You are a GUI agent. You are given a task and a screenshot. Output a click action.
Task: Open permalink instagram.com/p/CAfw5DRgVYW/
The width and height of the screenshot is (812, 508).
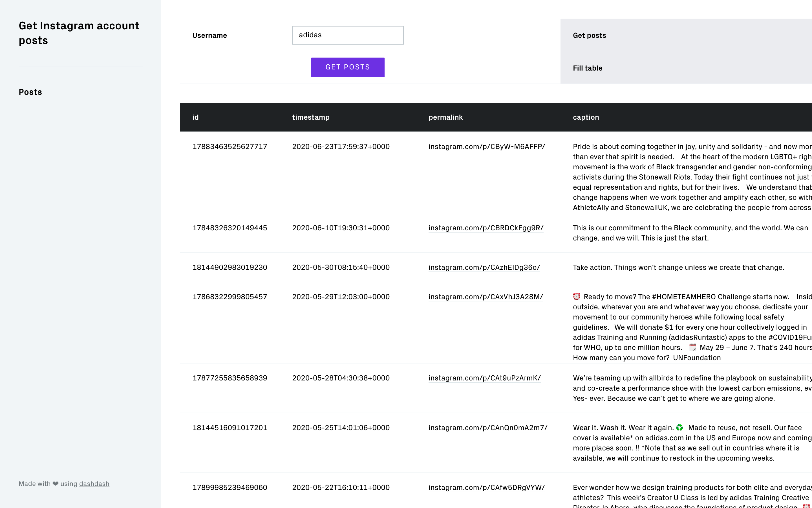pyautogui.click(x=487, y=487)
